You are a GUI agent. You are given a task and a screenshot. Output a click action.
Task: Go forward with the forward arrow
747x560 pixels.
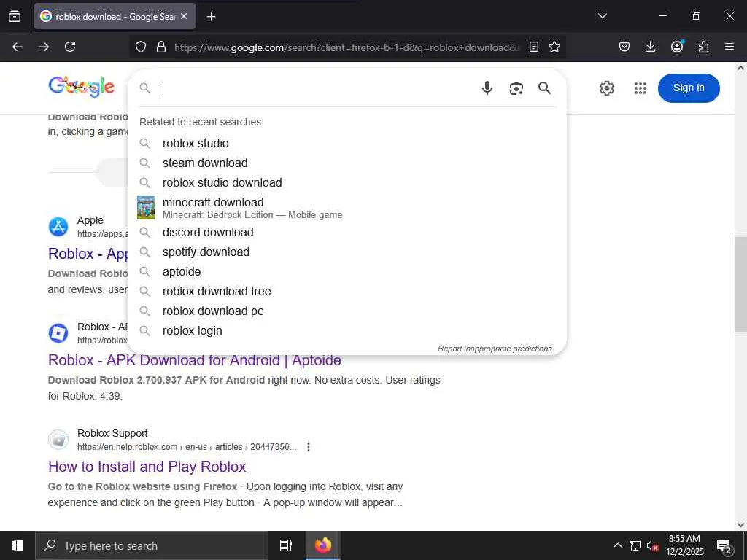(44, 47)
